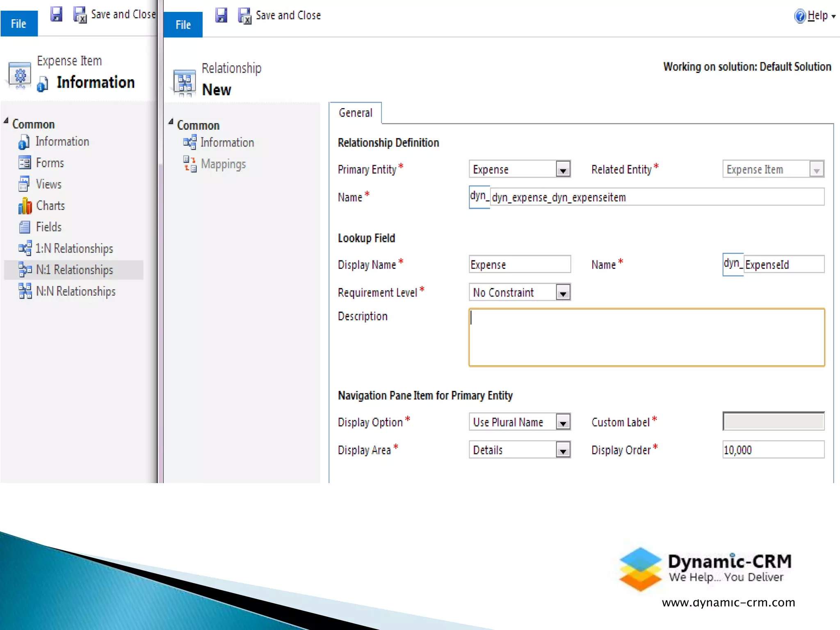This screenshot has height=630, width=840.
Task: Open File menu in Expense Item window
Action: coord(19,24)
